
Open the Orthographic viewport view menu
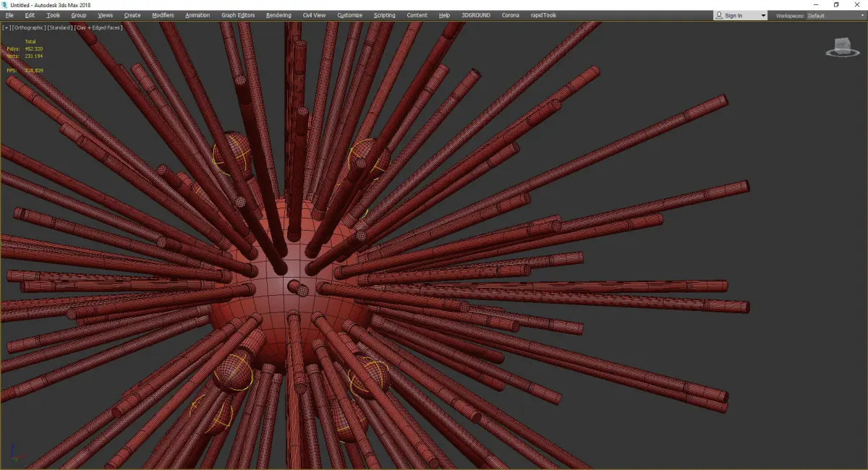(x=28, y=27)
